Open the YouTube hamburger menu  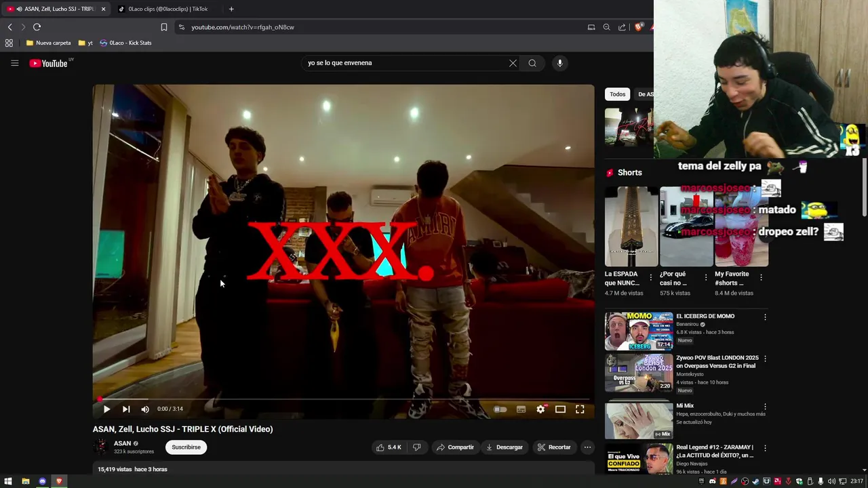tap(14, 63)
